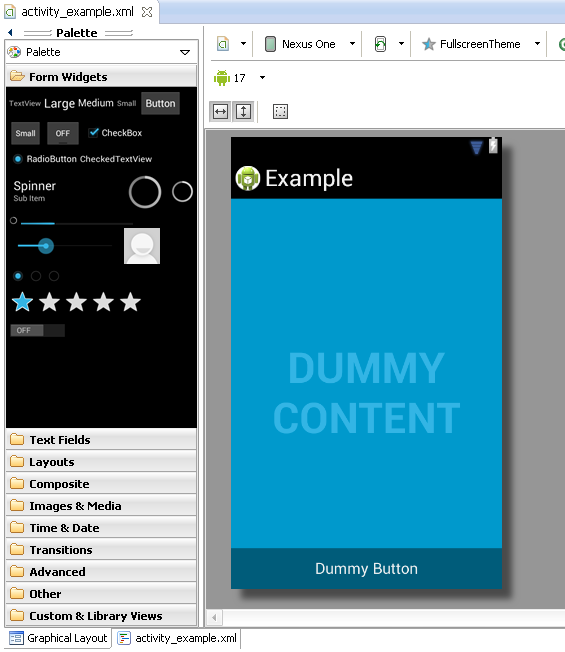The height and width of the screenshot is (652, 565).
Task: Click the Example title in action bar
Action: [x=309, y=178]
